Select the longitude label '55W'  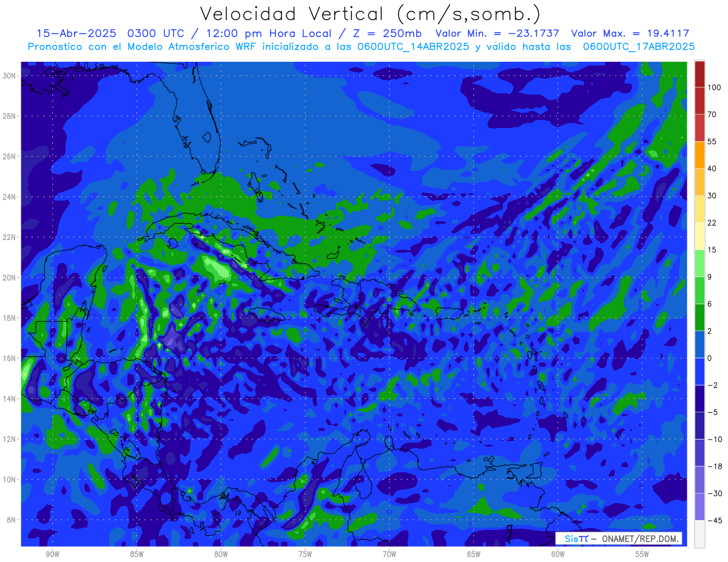[642, 554]
